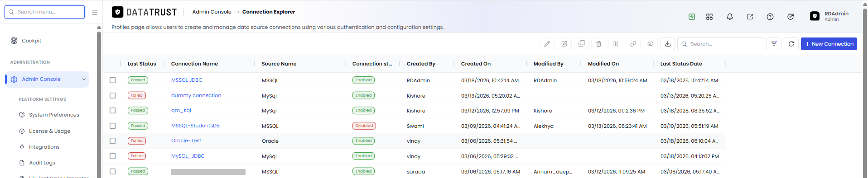
Task: Click the square-with-pencil edit icon
Action: pyautogui.click(x=564, y=44)
